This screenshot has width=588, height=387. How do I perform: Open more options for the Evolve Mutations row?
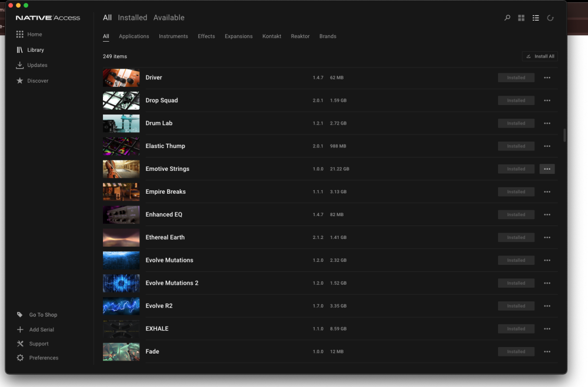(547, 260)
